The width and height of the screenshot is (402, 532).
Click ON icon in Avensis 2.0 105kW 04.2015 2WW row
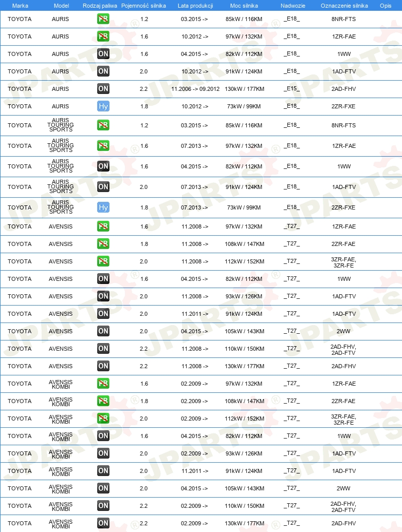click(x=103, y=331)
